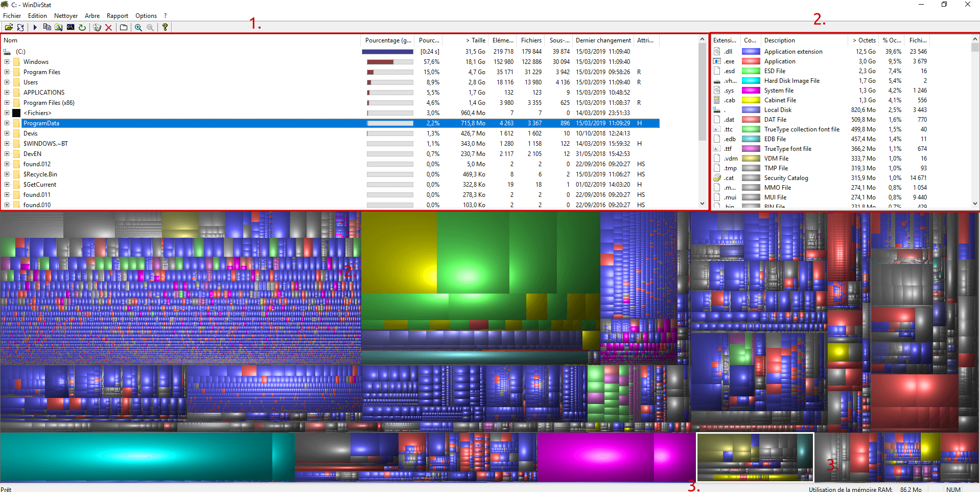Expand the Program Files folder node
This screenshot has height=492, width=980.
pyautogui.click(x=7, y=72)
